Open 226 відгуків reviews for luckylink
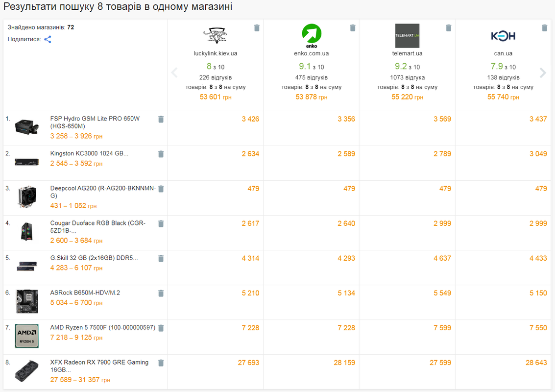 tap(215, 77)
